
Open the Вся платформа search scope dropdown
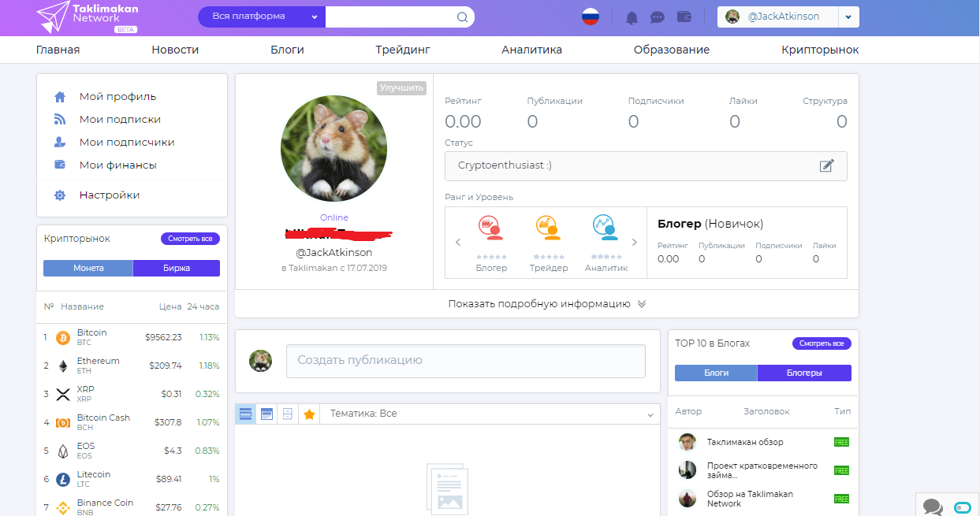[x=261, y=17]
